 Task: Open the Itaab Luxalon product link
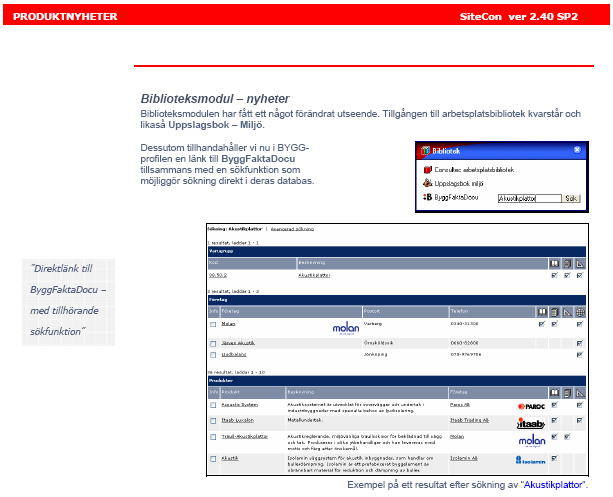tap(238, 420)
